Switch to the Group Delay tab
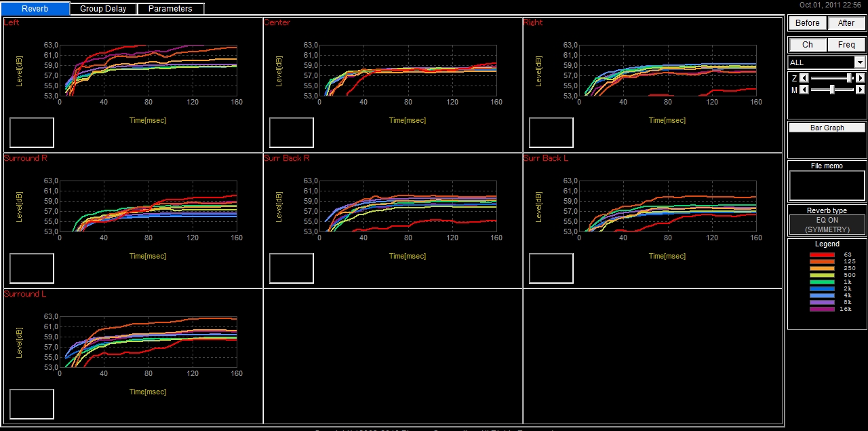 pyautogui.click(x=103, y=9)
